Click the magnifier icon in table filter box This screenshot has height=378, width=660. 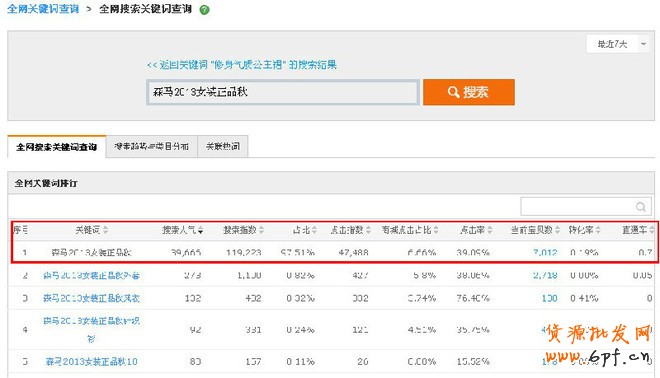pos(640,207)
